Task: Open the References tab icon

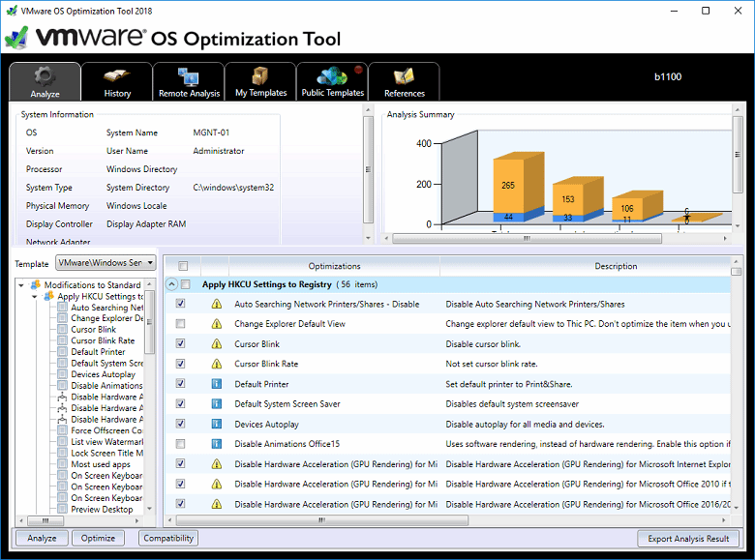Action: 404,76
